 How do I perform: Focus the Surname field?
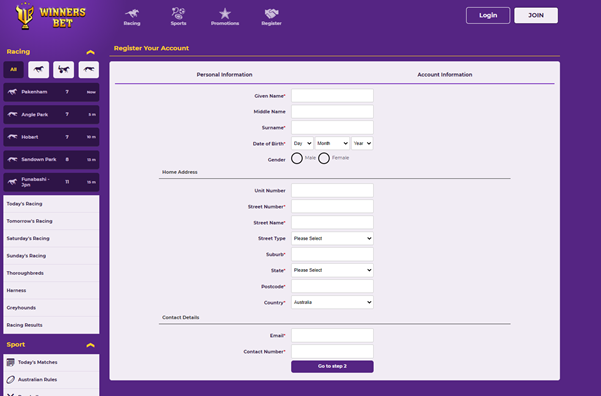coord(332,128)
